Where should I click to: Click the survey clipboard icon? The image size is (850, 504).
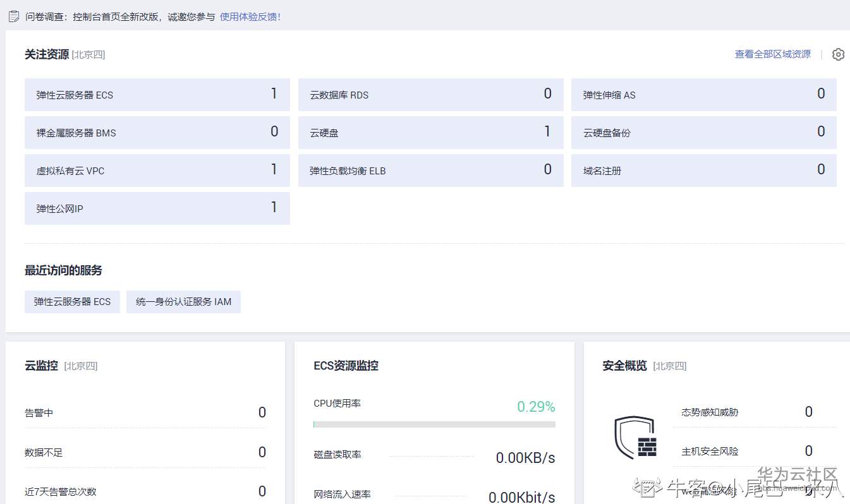coord(14,16)
